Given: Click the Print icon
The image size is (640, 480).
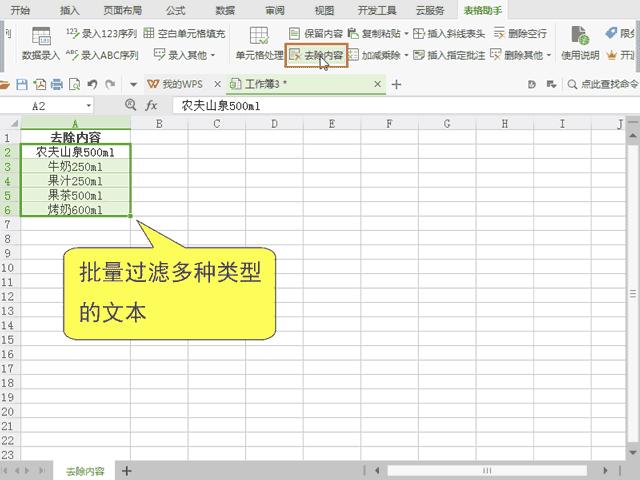Looking at the screenshot, I should (x=57, y=84).
